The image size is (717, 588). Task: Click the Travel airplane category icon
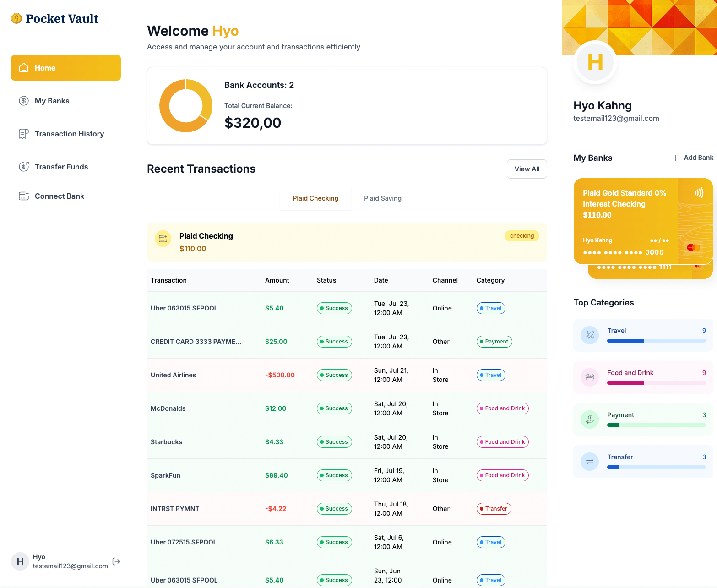click(x=590, y=335)
